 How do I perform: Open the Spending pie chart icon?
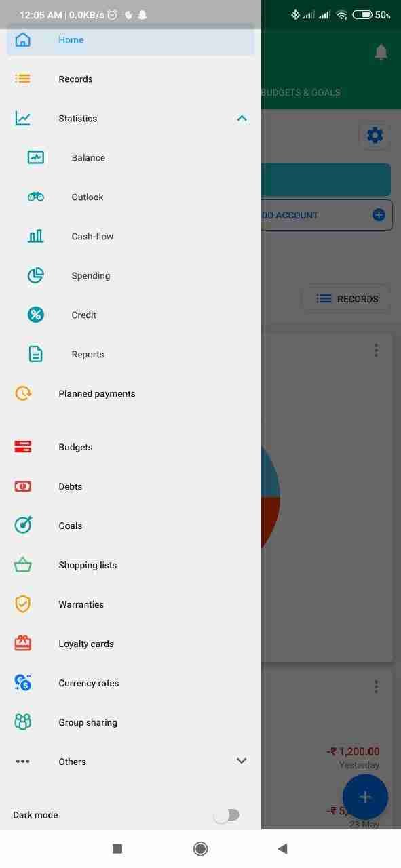[x=35, y=275]
